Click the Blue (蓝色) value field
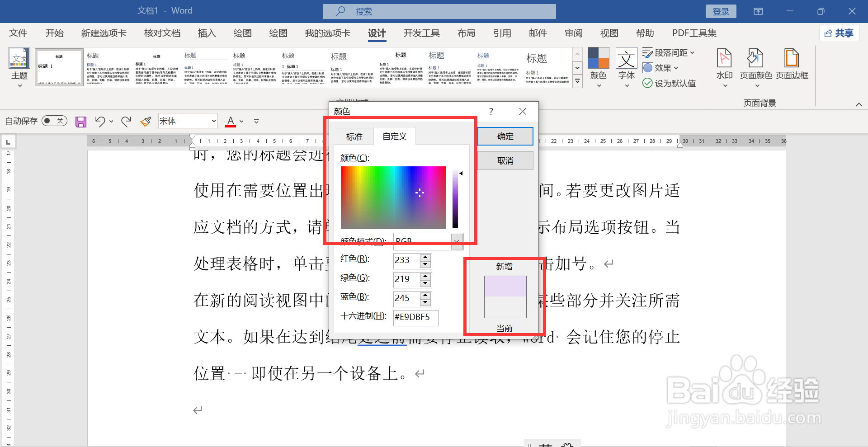 (x=406, y=298)
